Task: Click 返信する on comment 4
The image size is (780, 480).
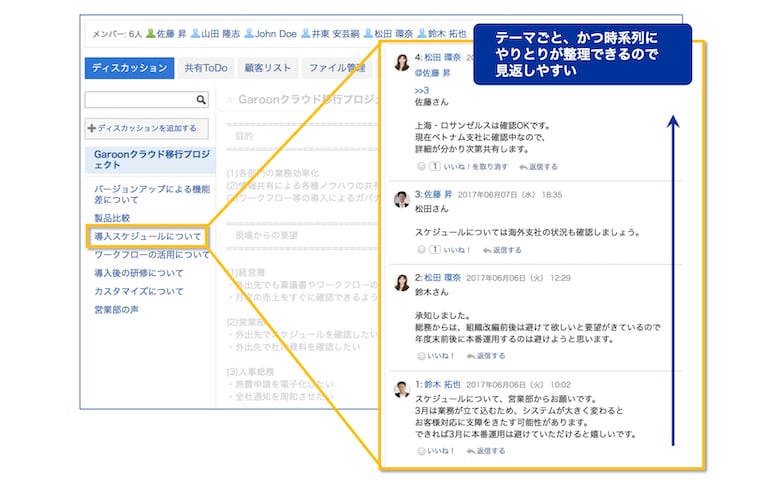Action: pyautogui.click(x=538, y=167)
